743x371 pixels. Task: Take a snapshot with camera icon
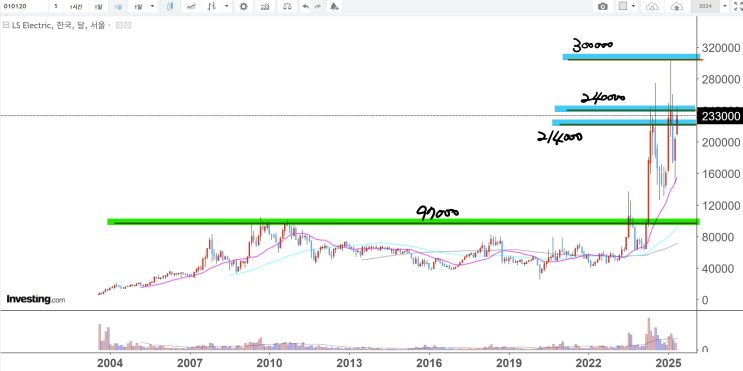click(603, 7)
